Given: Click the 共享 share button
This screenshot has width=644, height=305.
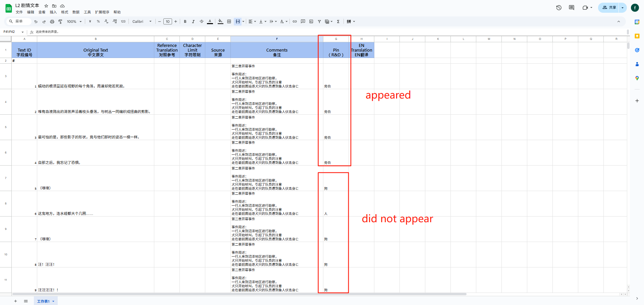Looking at the screenshot, I should click(609, 7).
